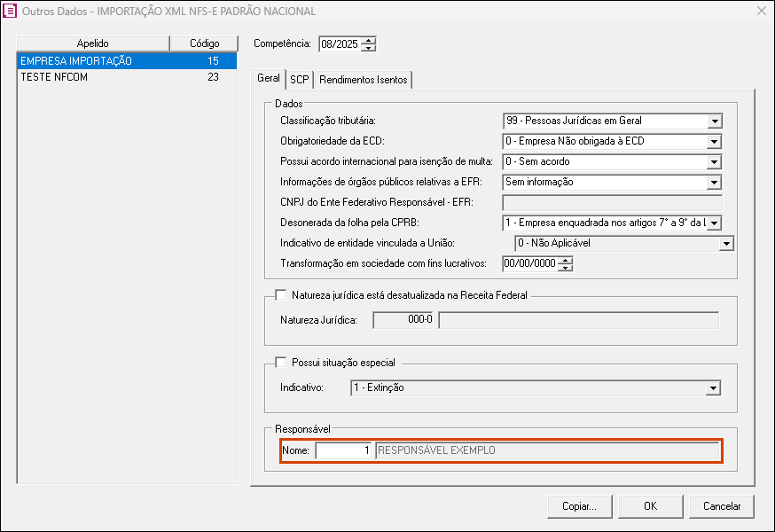Click the code 15 in list
The image size is (775, 532).
click(x=213, y=61)
